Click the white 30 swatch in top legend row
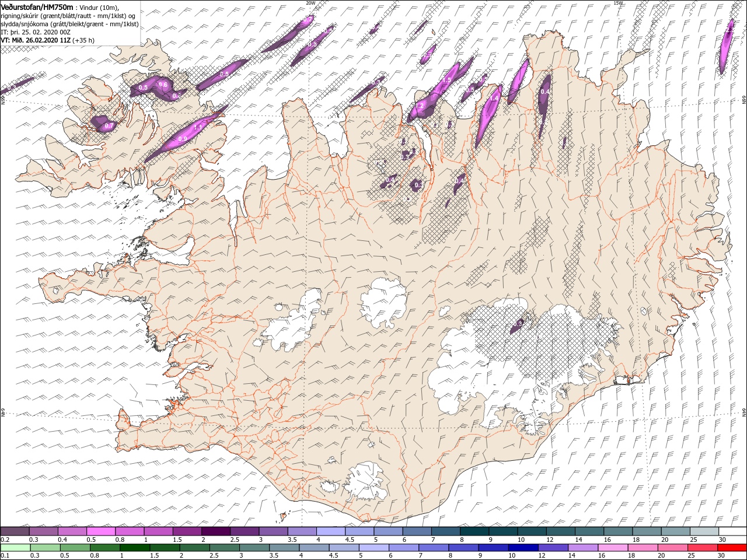 [732, 531]
